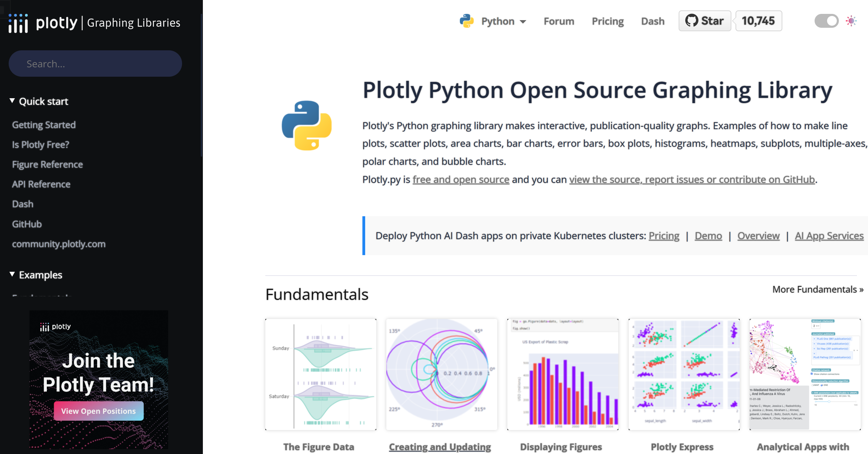Follow the 'free and open source' link
This screenshot has width=868, height=454.
click(x=461, y=179)
